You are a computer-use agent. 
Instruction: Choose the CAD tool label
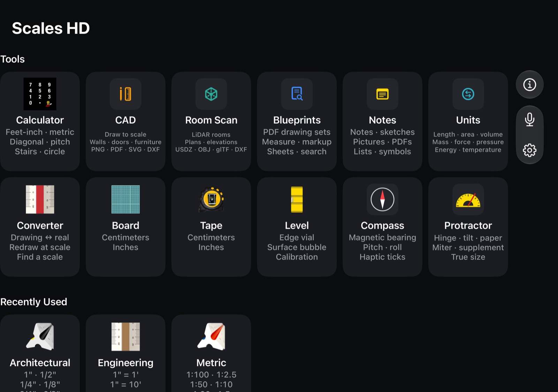(x=126, y=120)
